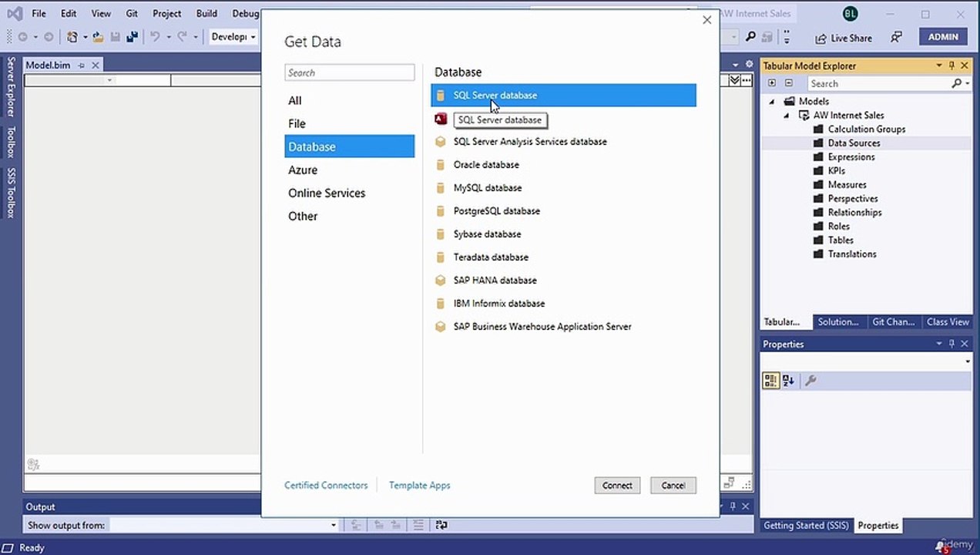The height and width of the screenshot is (555, 980).
Task: Open the Git menu
Action: [x=132, y=13]
